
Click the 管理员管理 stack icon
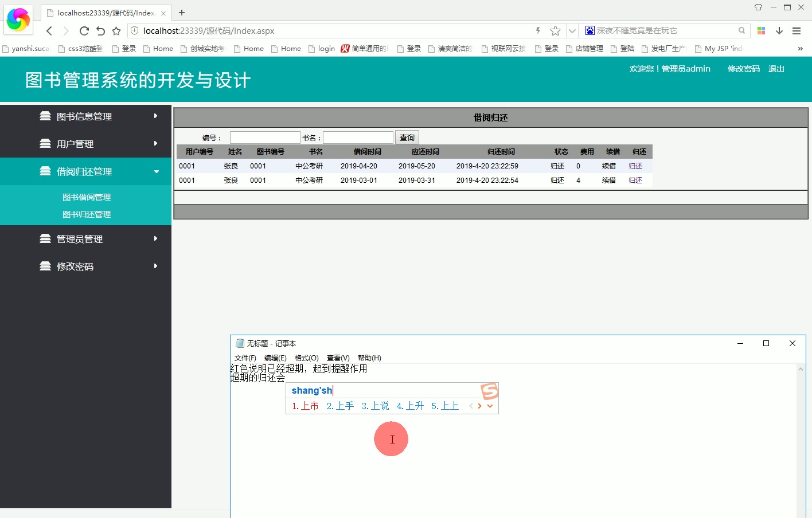pyautogui.click(x=45, y=238)
